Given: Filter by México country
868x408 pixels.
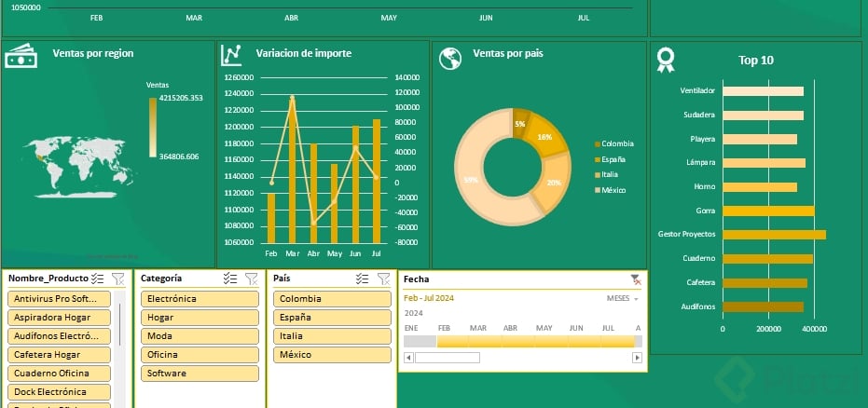Looking at the screenshot, I should 332,355.
